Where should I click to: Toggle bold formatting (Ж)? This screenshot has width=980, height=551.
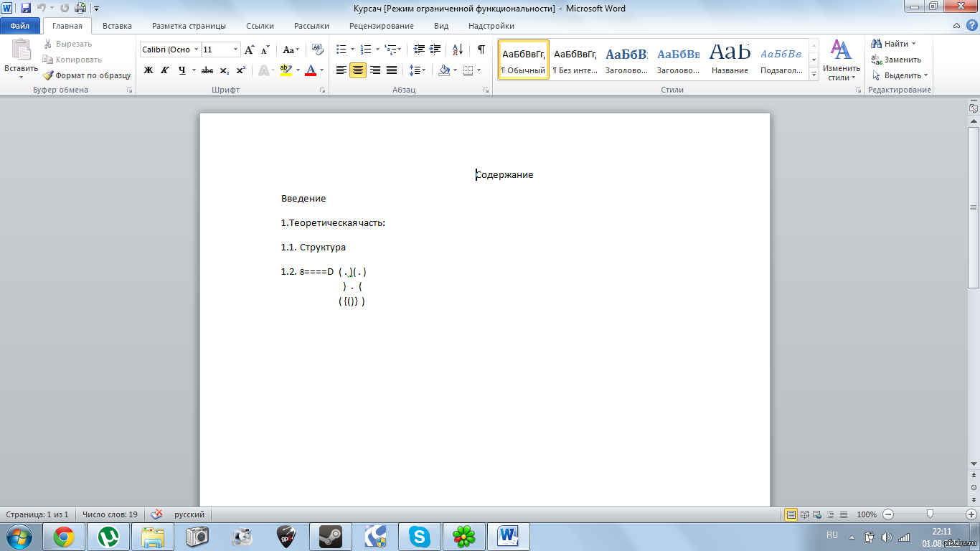[149, 70]
